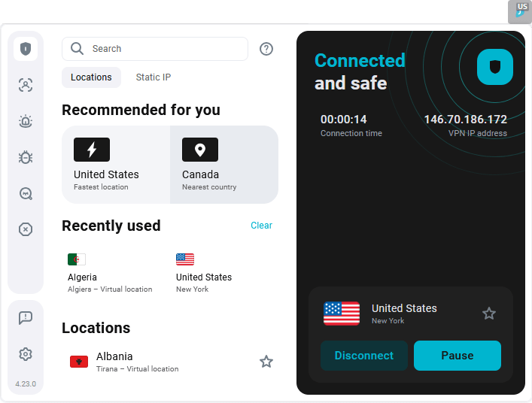Click the Algeria flag icon

point(77,259)
